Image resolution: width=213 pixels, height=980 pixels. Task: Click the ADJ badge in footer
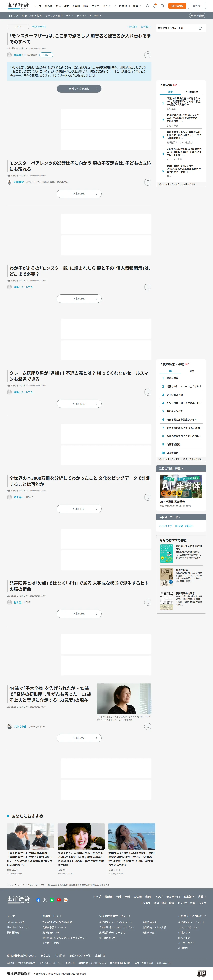click(201, 974)
